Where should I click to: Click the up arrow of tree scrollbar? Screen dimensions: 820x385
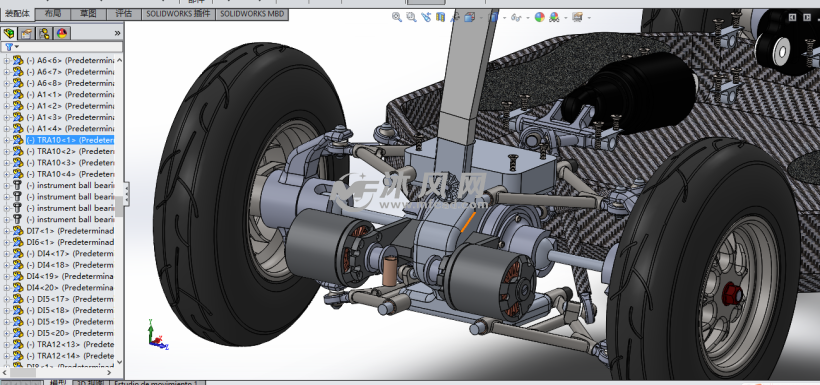[119, 60]
